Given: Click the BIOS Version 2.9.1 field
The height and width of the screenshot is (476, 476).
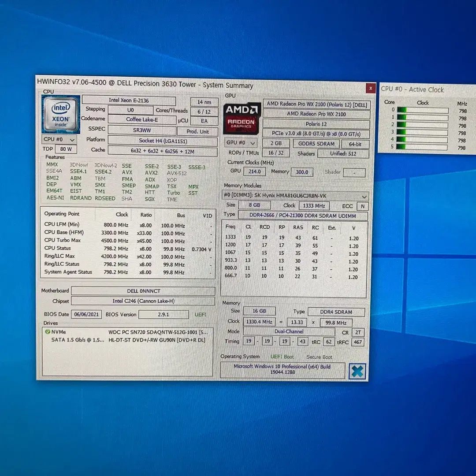Looking at the screenshot, I should tap(164, 315).
